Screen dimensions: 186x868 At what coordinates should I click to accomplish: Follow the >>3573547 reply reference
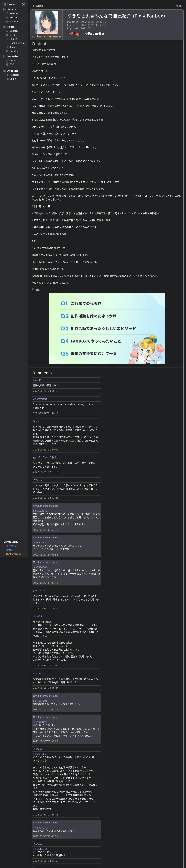click(x=40, y=511)
